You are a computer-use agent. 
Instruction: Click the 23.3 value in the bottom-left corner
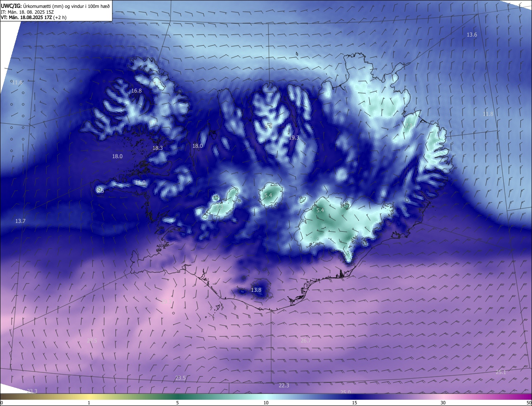coord(32,391)
